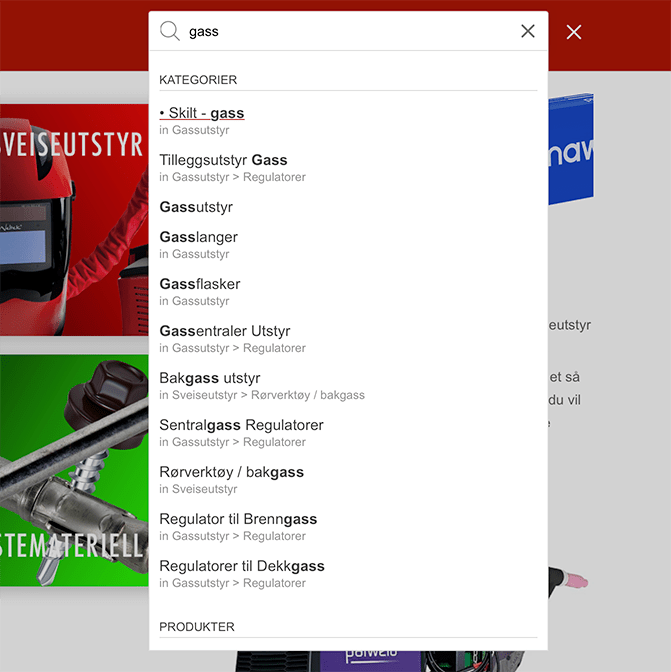Image resolution: width=671 pixels, height=672 pixels.
Task: Choose 'Sentralgass Regulatorer' from the results
Action: [241, 425]
